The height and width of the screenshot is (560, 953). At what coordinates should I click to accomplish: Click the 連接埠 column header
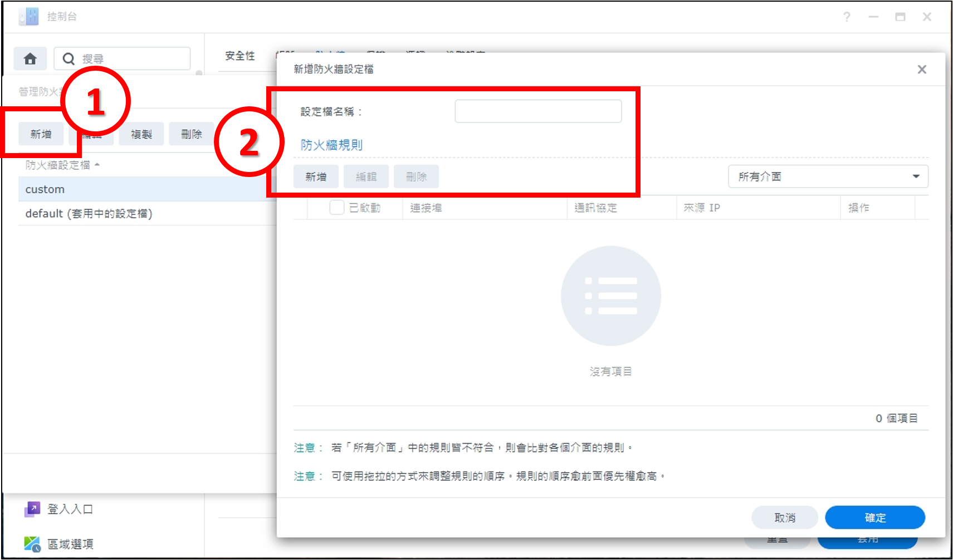pos(484,208)
